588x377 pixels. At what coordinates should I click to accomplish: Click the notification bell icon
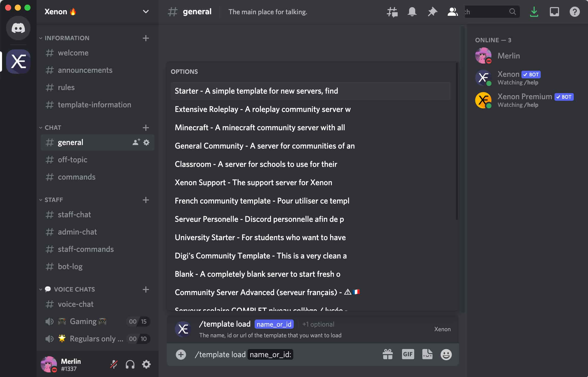click(412, 12)
